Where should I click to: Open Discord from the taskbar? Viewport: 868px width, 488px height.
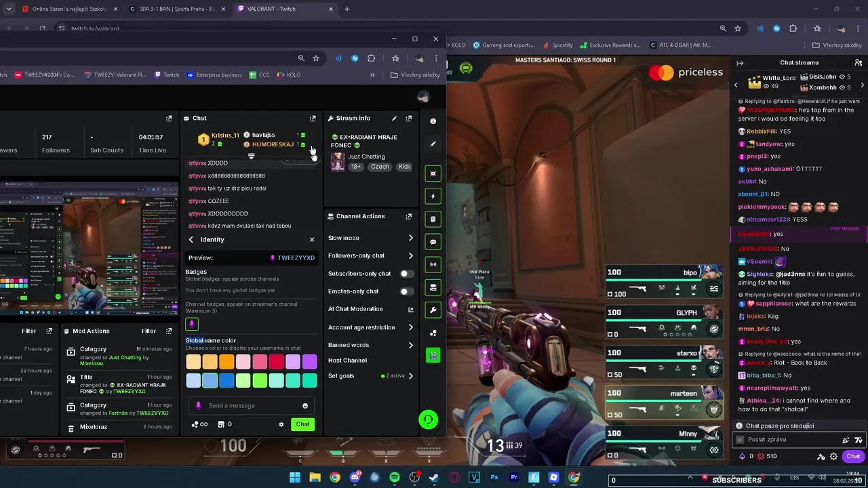[355, 478]
